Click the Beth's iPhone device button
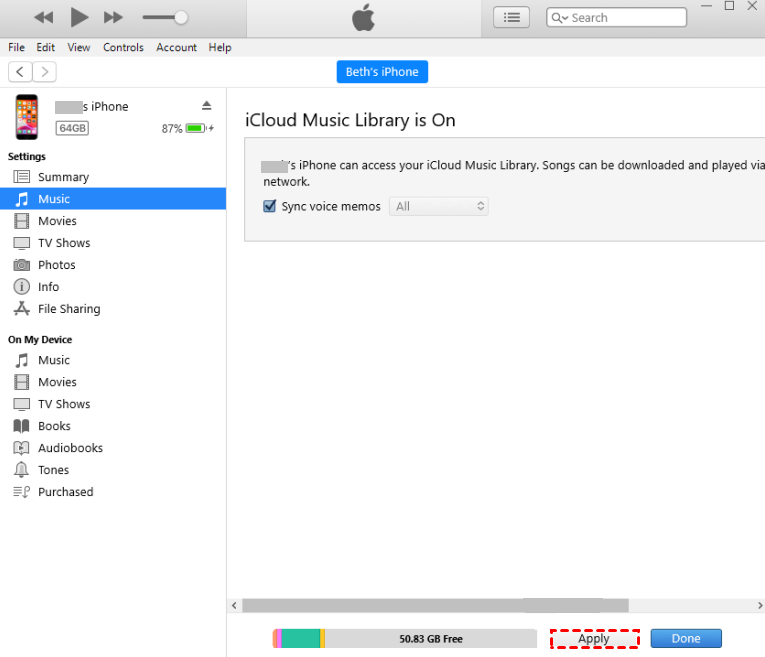Screen dimensions: 765x657 (x=382, y=72)
